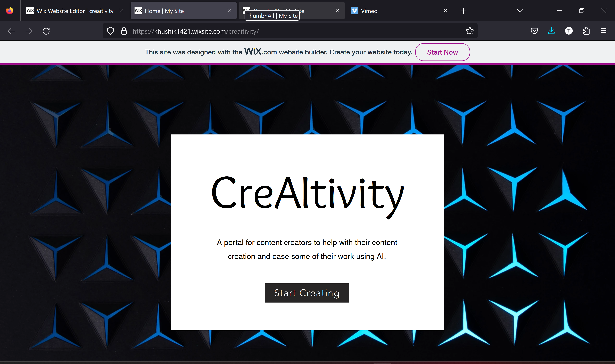Bookmark this page with the star icon
This screenshot has width=615, height=364.
pos(470,31)
